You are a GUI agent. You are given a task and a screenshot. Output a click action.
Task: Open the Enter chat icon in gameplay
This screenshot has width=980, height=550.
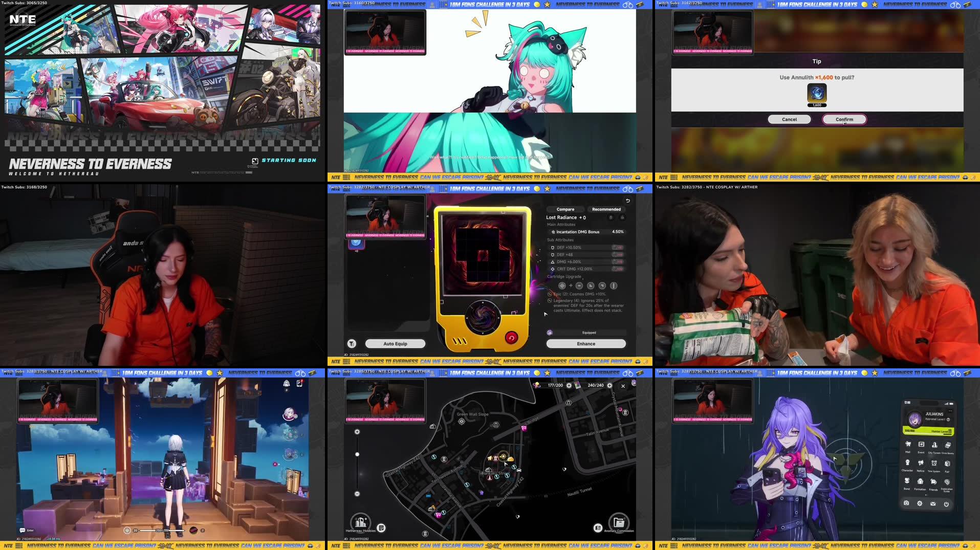tap(22, 530)
